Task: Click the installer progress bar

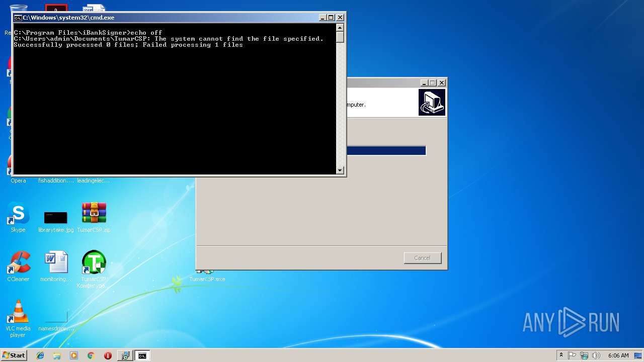Action: [x=386, y=150]
